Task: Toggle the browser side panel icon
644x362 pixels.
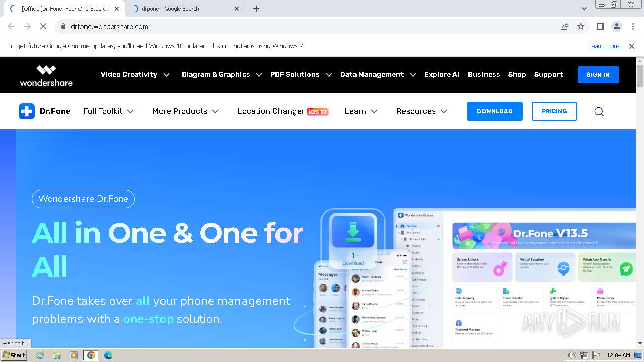Action: point(601,27)
